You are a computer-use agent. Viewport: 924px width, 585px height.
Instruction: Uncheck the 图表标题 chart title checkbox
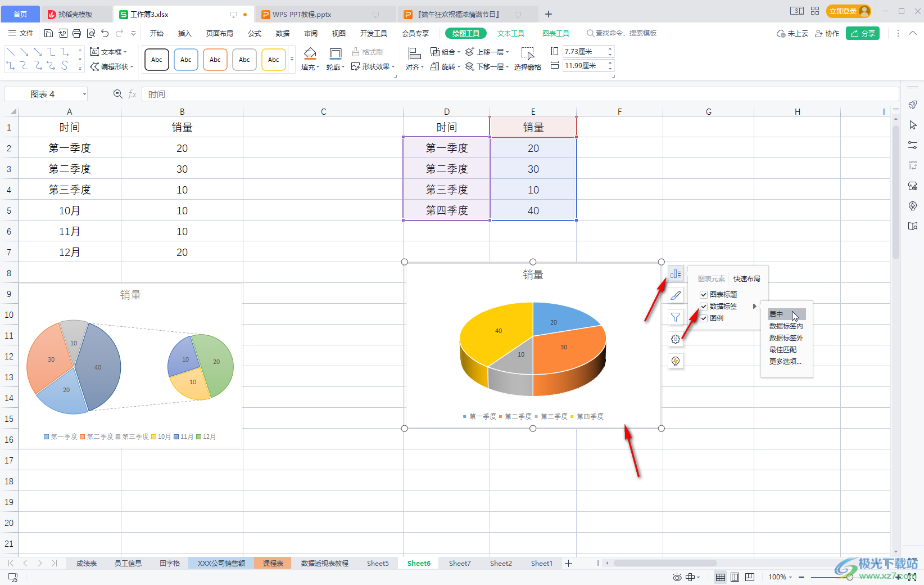(x=704, y=295)
